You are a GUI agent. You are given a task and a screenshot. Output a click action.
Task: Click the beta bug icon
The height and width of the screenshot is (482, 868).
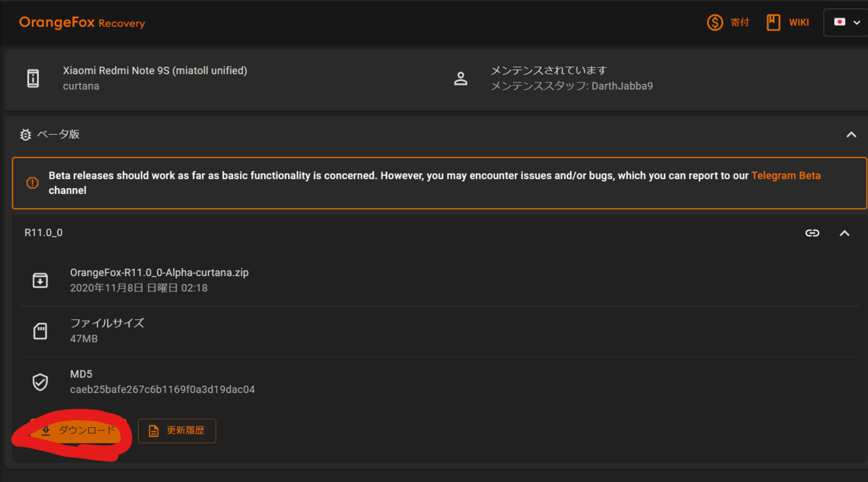[x=25, y=135]
